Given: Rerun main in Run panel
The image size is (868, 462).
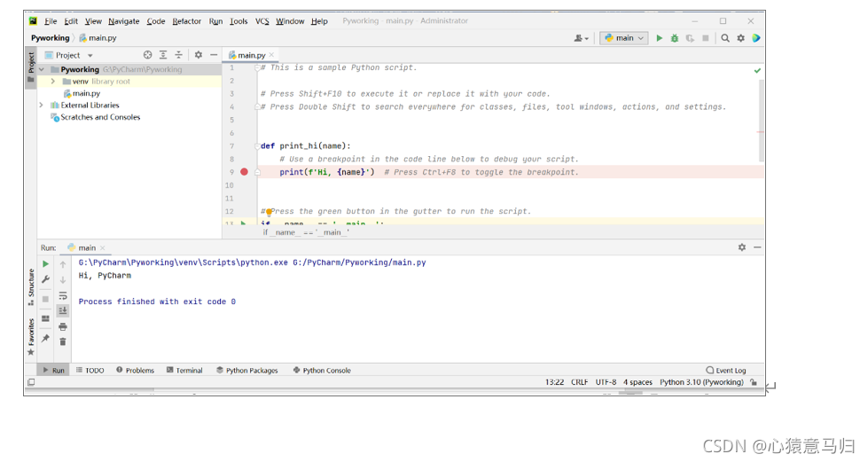Looking at the screenshot, I should point(45,264).
